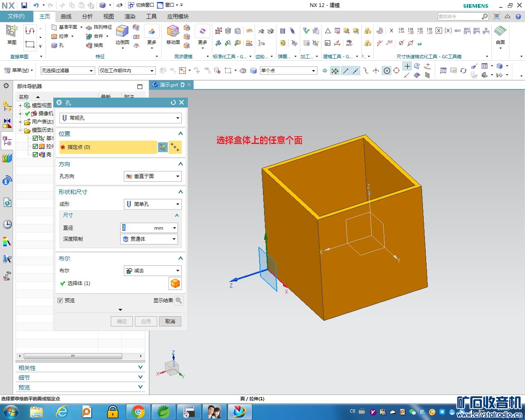Screen dimensions: 525x420
Task: Uncheck the 壳 feature checkbox in the navigator
Action: pyautogui.click(x=35, y=155)
